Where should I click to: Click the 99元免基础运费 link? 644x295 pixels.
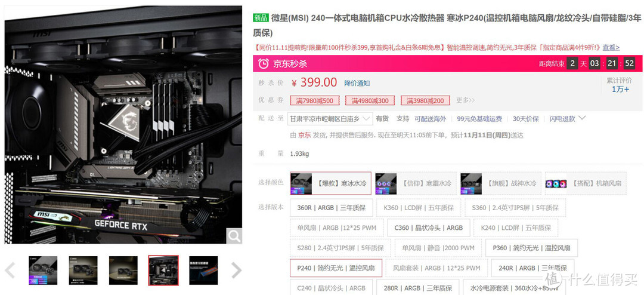[479, 118]
